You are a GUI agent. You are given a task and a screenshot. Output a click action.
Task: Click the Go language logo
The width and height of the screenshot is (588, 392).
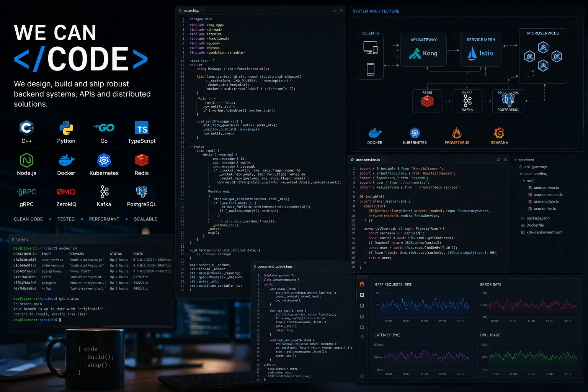[x=104, y=128]
